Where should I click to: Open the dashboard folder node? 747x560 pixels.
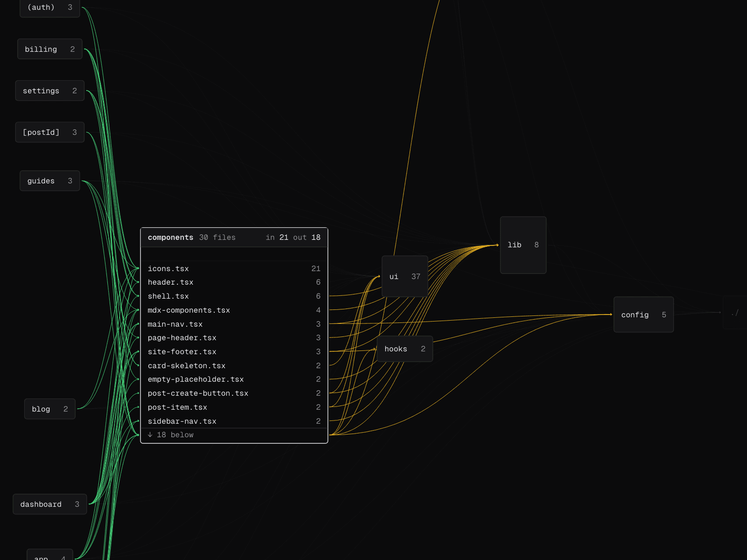49,504
